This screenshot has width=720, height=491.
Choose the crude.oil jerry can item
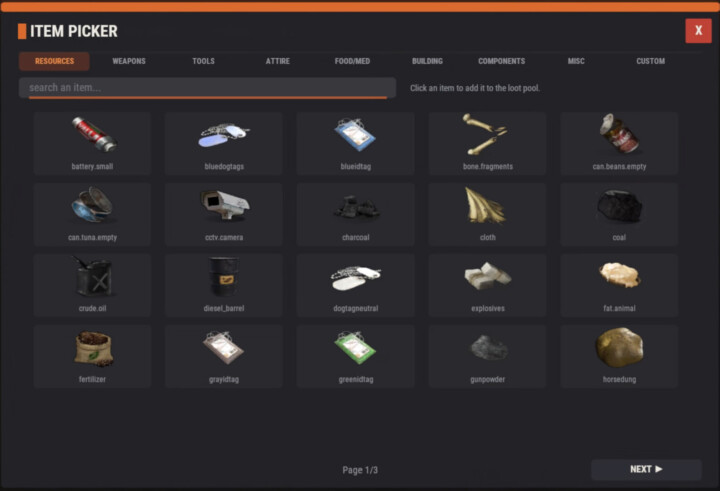[x=92, y=285]
